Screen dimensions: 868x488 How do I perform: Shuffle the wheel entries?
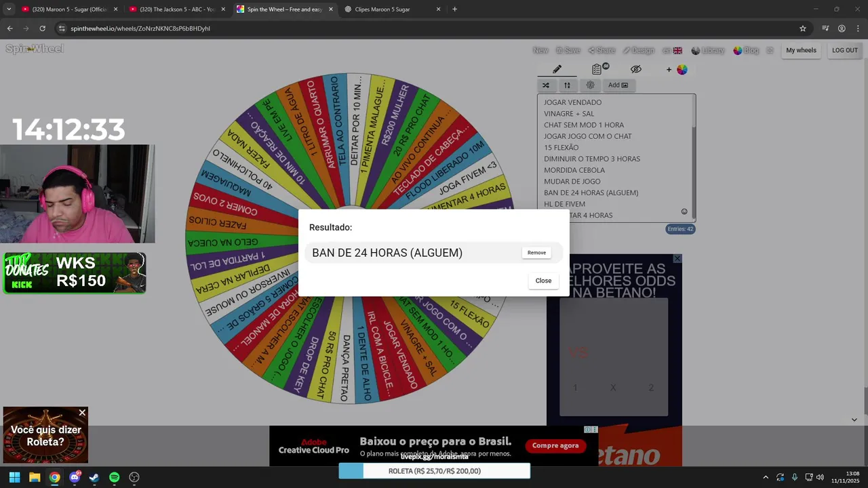546,85
